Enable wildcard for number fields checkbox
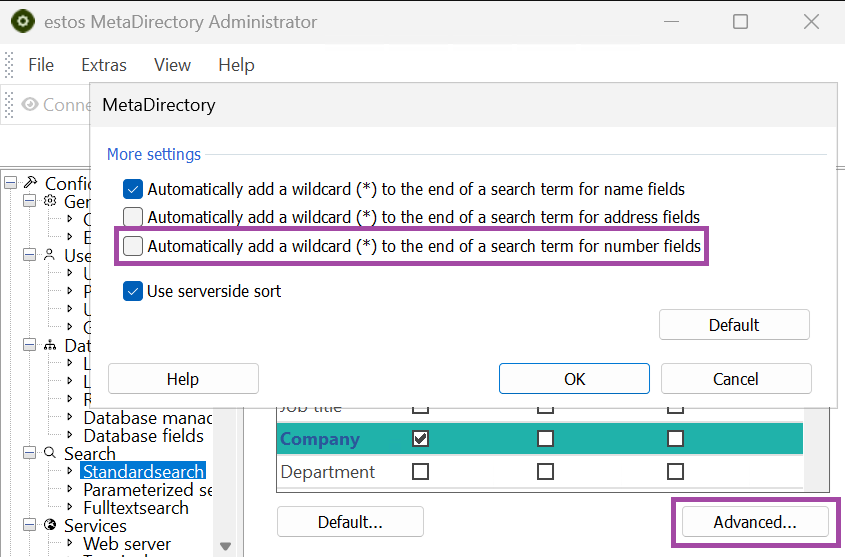The height and width of the screenshot is (557, 845). pyautogui.click(x=133, y=246)
